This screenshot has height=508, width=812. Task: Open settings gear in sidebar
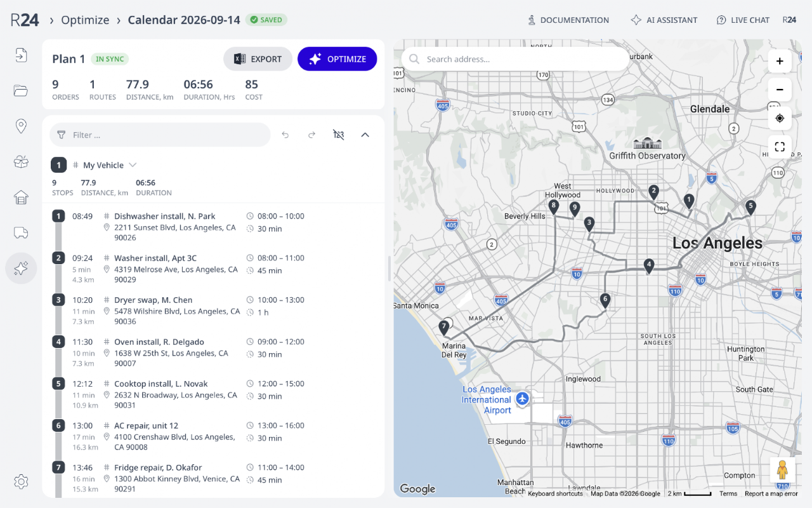tap(21, 482)
